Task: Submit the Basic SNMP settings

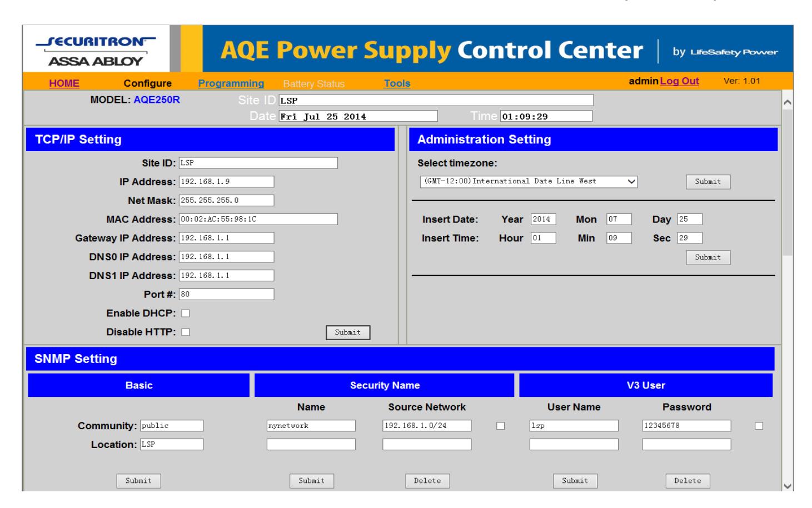Action: click(x=138, y=481)
